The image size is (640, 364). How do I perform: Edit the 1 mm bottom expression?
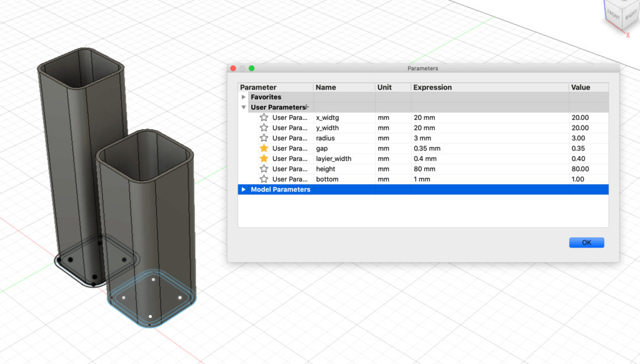tap(490, 179)
